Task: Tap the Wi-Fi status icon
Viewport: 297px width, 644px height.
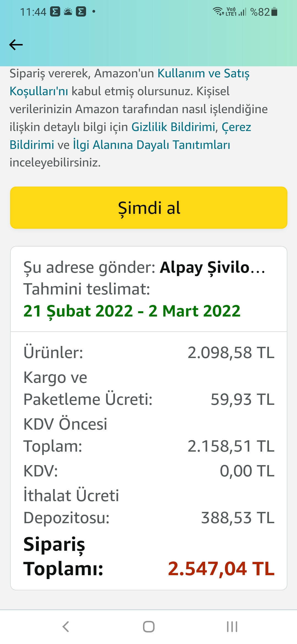Action: pyautogui.click(x=218, y=12)
